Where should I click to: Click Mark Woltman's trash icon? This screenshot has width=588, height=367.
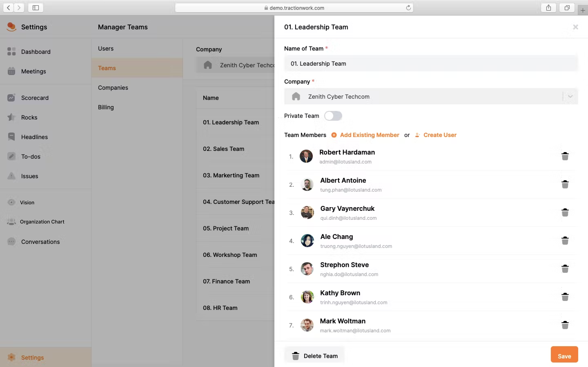pyautogui.click(x=565, y=325)
